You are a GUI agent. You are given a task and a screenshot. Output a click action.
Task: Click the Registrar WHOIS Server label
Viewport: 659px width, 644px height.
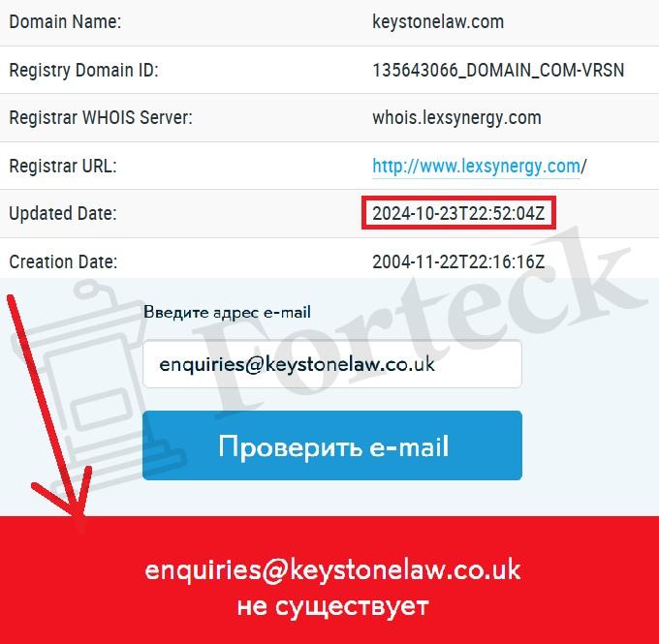(x=101, y=117)
